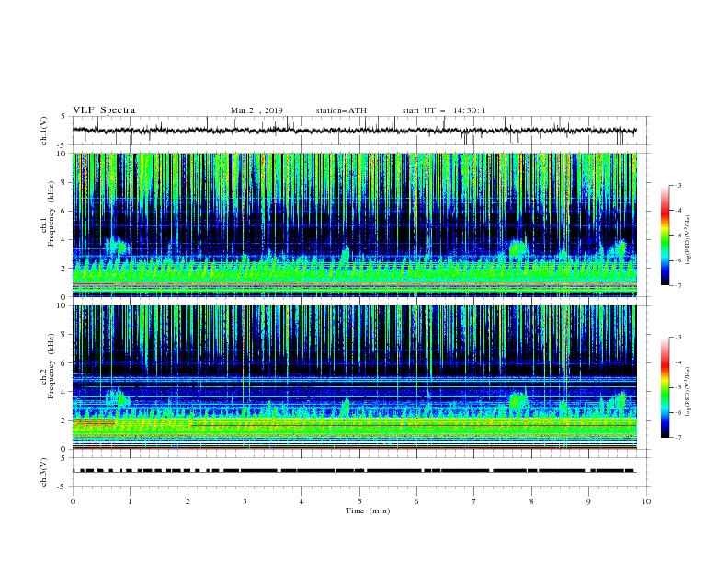Click the "ch.3(V)" axis label

44,472
